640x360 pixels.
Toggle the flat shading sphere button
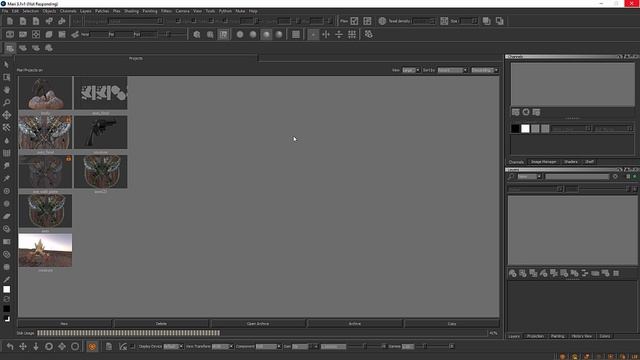coord(240,34)
